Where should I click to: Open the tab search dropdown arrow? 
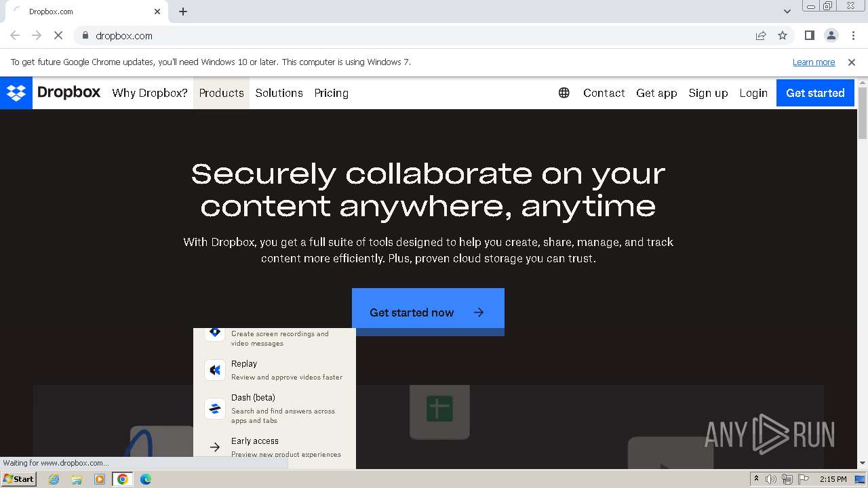click(787, 11)
